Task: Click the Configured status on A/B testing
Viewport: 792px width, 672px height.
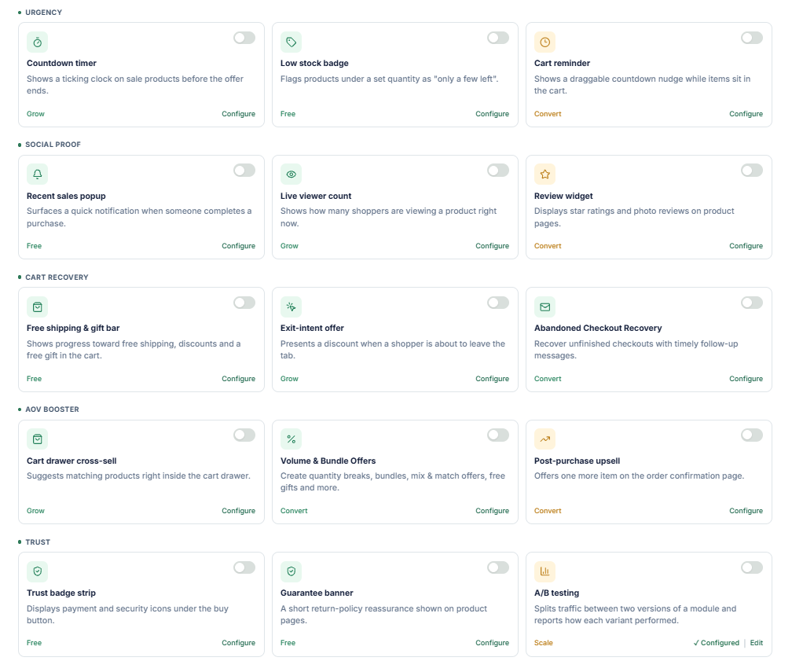Action: pyautogui.click(x=717, y=643)
